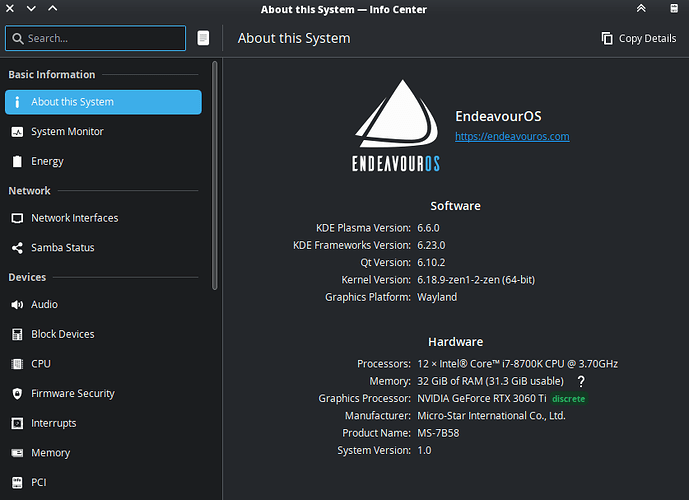Click the page icon beside the search box

pyautogui.click(x=203, y=38)
